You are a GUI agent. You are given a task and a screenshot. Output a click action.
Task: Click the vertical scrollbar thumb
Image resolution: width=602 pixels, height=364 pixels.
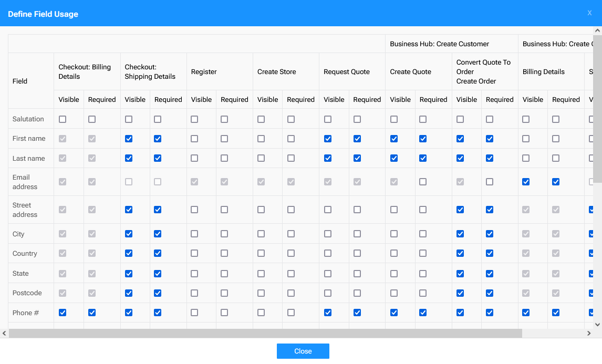pos(597,105)
